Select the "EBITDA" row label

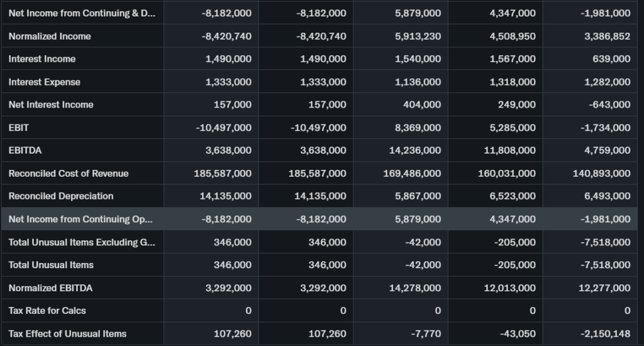point(25,150)
